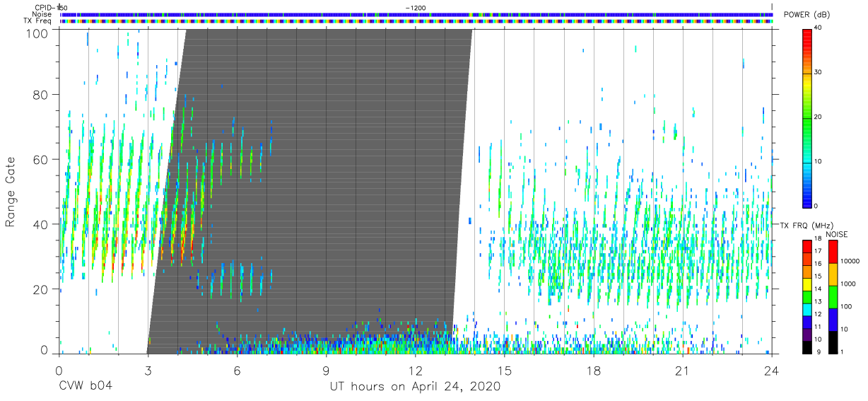Click the TX Freq indicator strip above plot
The height and width of the screenshot is (401, 868).
pos(416,21)
